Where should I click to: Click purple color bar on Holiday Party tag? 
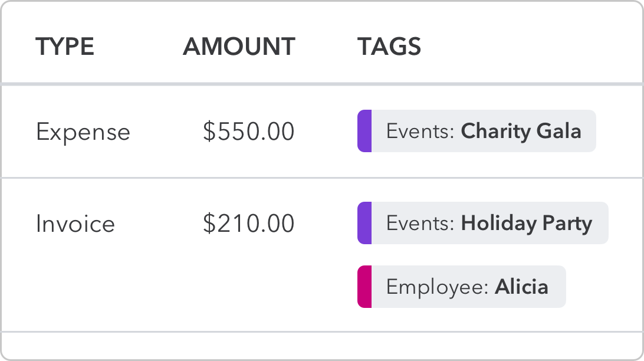364,223
